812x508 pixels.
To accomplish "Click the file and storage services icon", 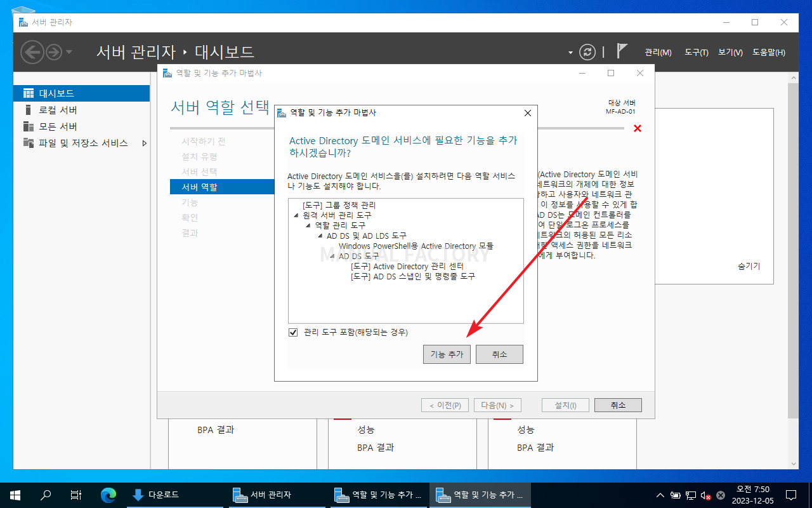I will 29,143.
